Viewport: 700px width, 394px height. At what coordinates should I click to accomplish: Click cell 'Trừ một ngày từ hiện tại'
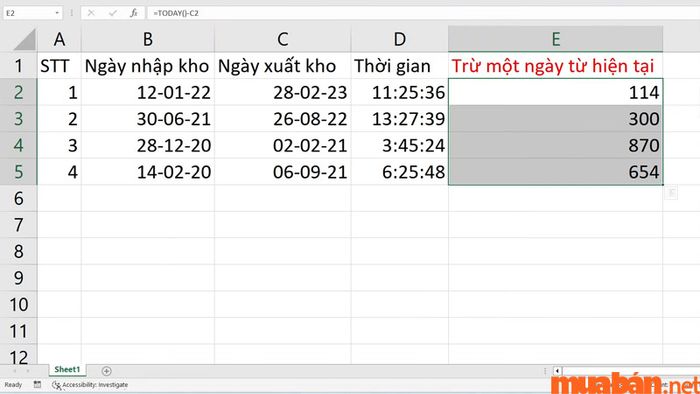coord(555,66)
